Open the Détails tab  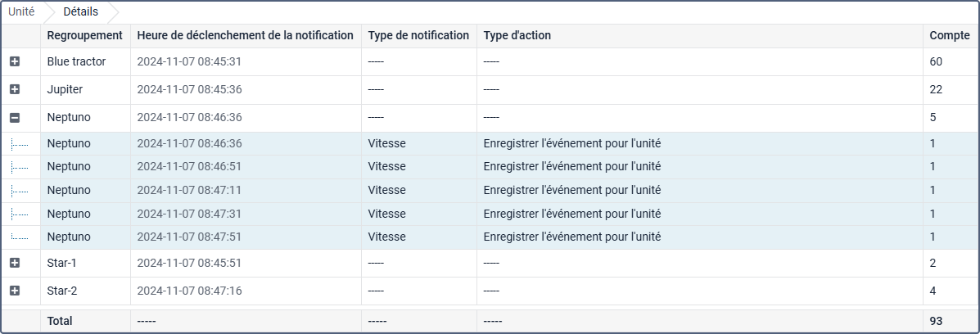80,12
